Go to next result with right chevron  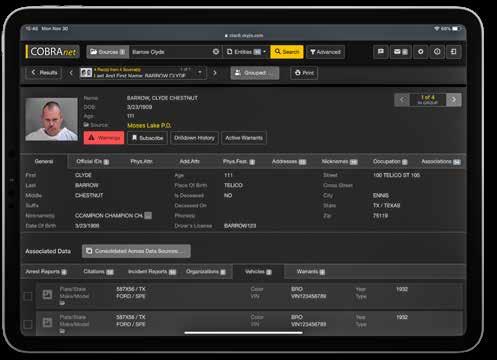[215, 73]
